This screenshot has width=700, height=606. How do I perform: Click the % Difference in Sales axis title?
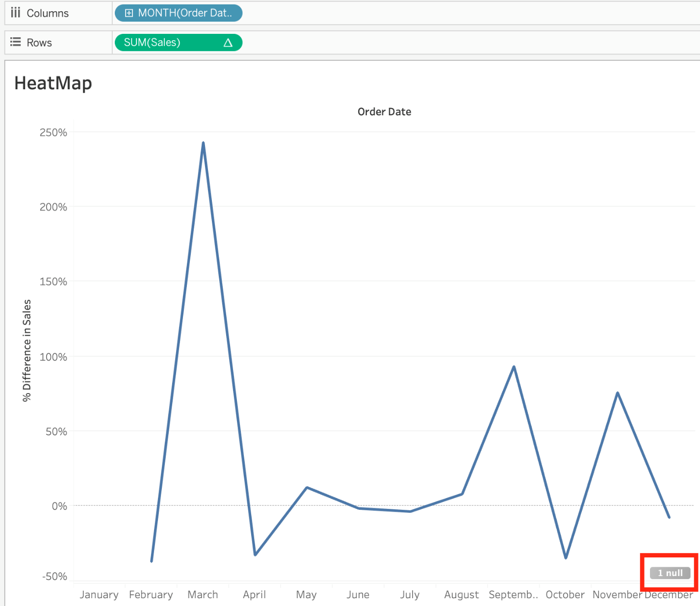tap(27, 350)
